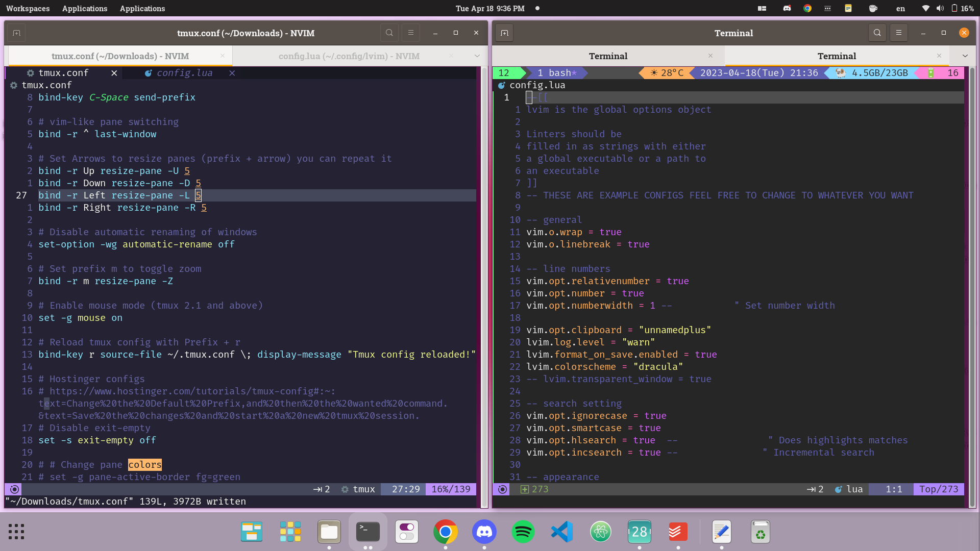Open Terminal from dock
980x551 pixels.
coord(368,532)
